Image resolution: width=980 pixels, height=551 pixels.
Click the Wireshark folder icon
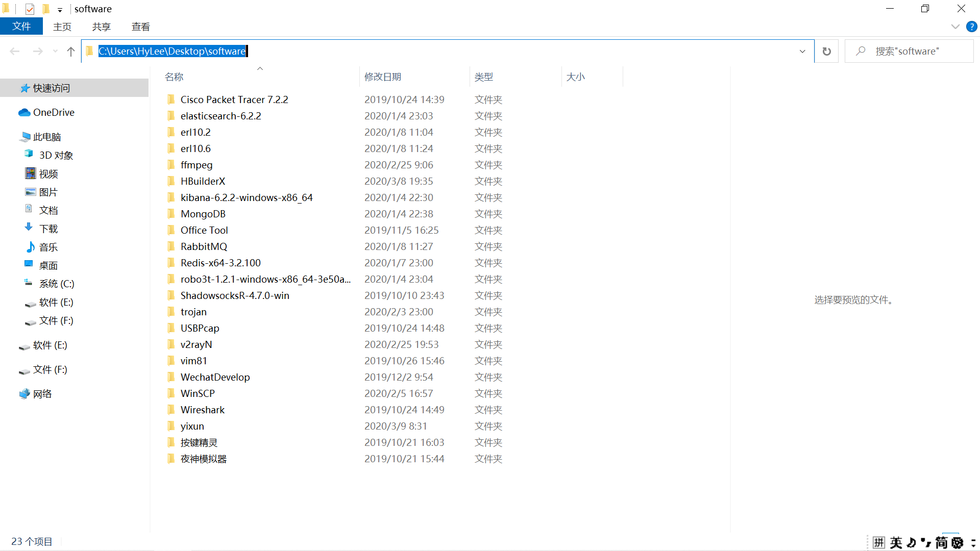pyautogui.click(x=171, y=410)
